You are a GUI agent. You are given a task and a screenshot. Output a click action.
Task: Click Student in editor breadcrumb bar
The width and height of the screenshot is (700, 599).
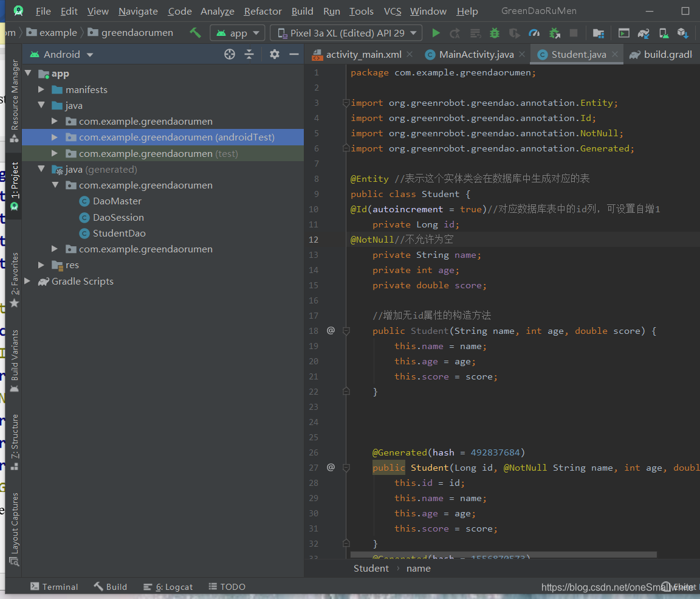(x=371, y=568)
